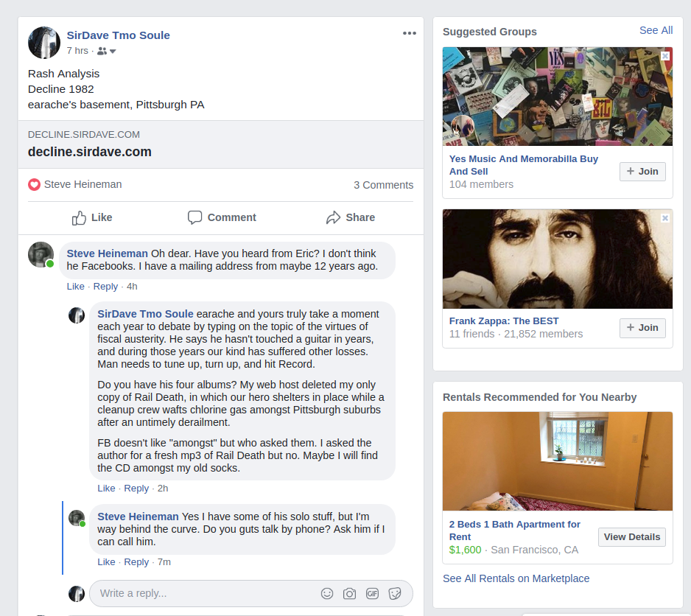The height and width of the screenshot is (616, 691).
Task: Click the heart reaction icon on post
Action: [34, 185]
